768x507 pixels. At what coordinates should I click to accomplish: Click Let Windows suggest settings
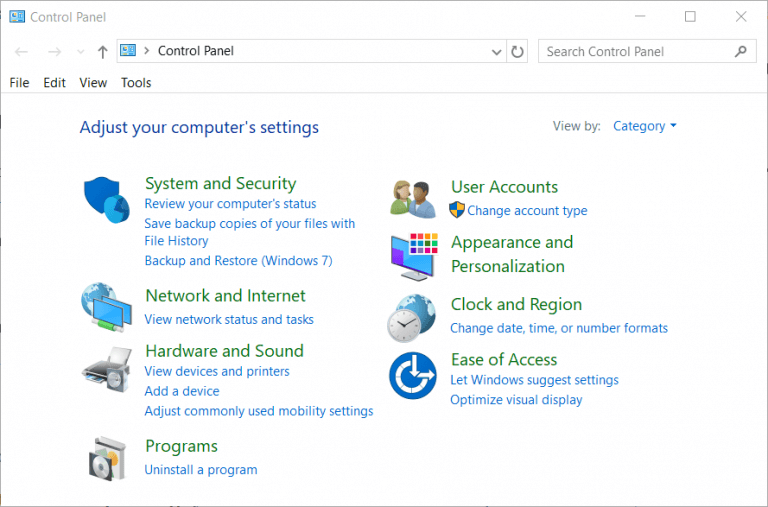534,380
